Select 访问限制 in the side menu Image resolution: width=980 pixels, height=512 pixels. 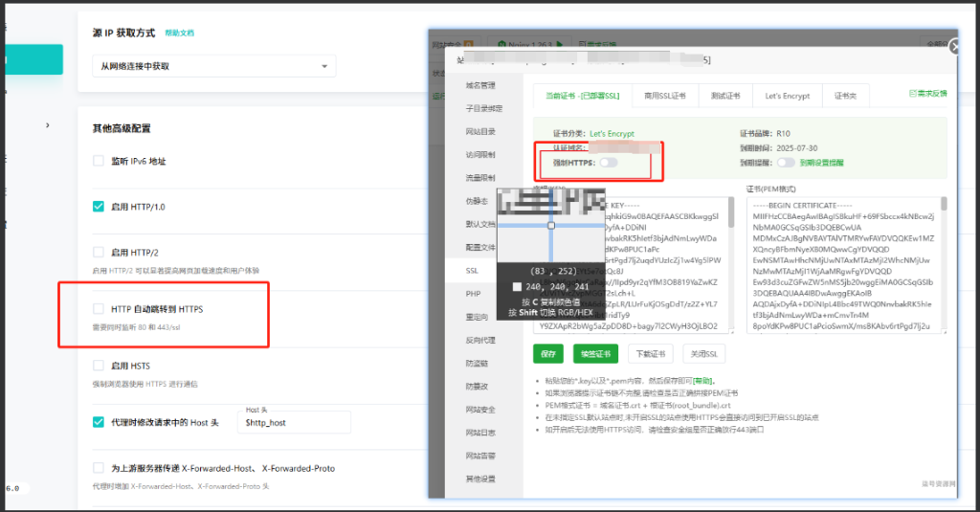[480, 155]
